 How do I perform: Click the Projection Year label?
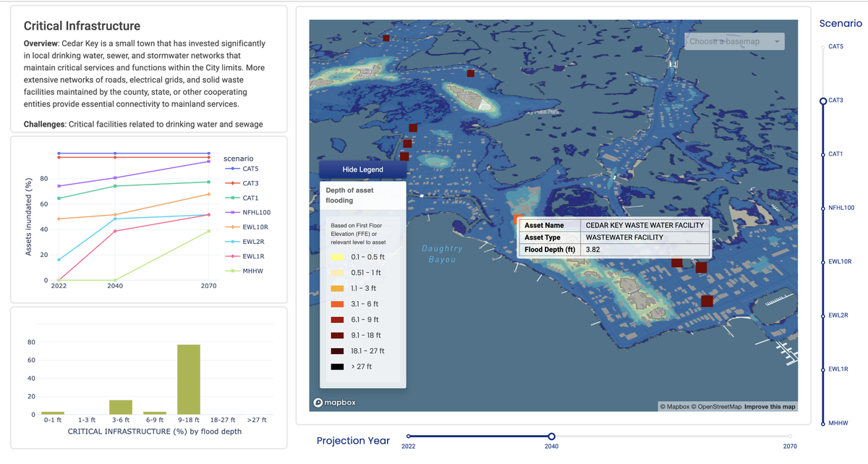[x=353, y=440]
